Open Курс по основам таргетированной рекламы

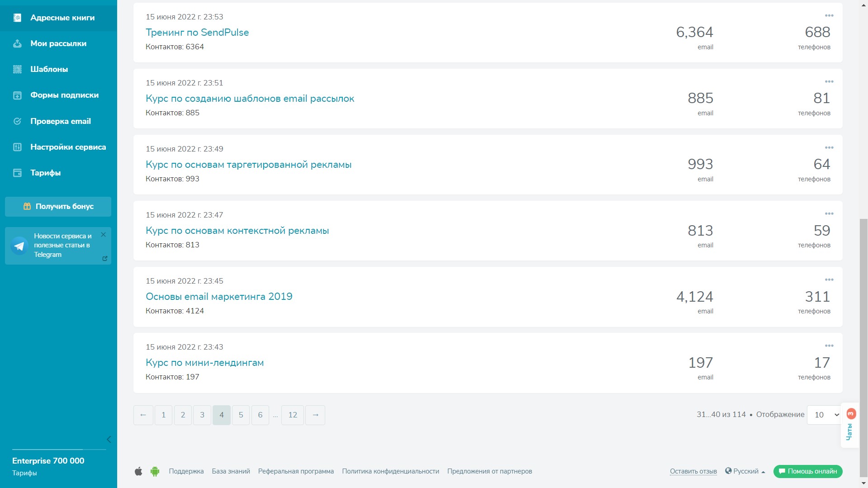[x=248, y=165]
